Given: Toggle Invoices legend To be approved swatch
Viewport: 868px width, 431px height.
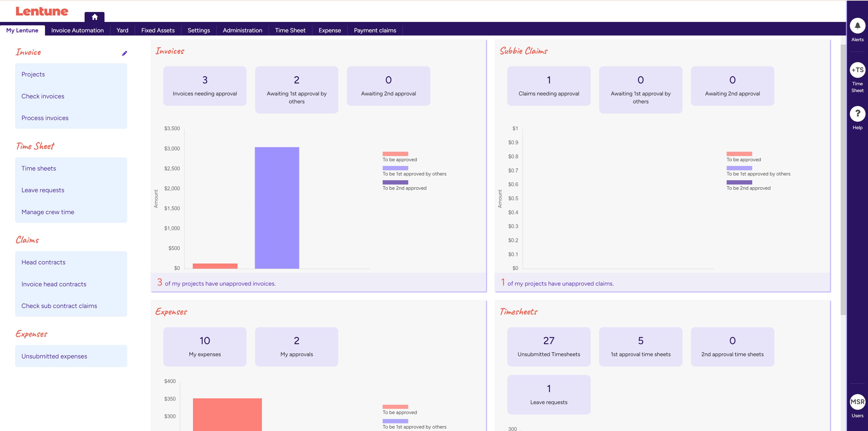Looking at the screenshot, I should point(395,154).
